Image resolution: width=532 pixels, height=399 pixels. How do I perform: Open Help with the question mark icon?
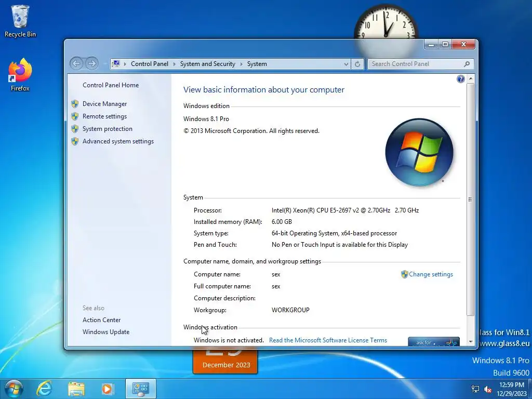[460, 79]
